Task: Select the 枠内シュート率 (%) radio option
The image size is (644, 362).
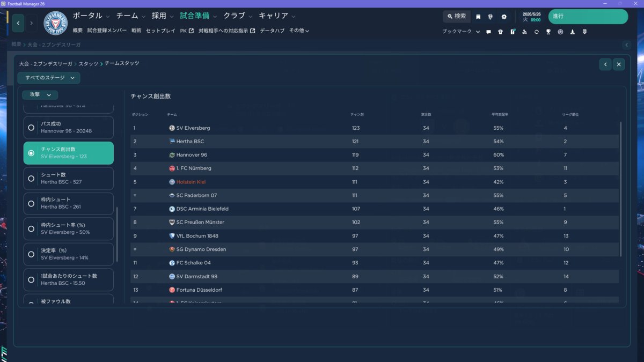Action: pos(69,229)
